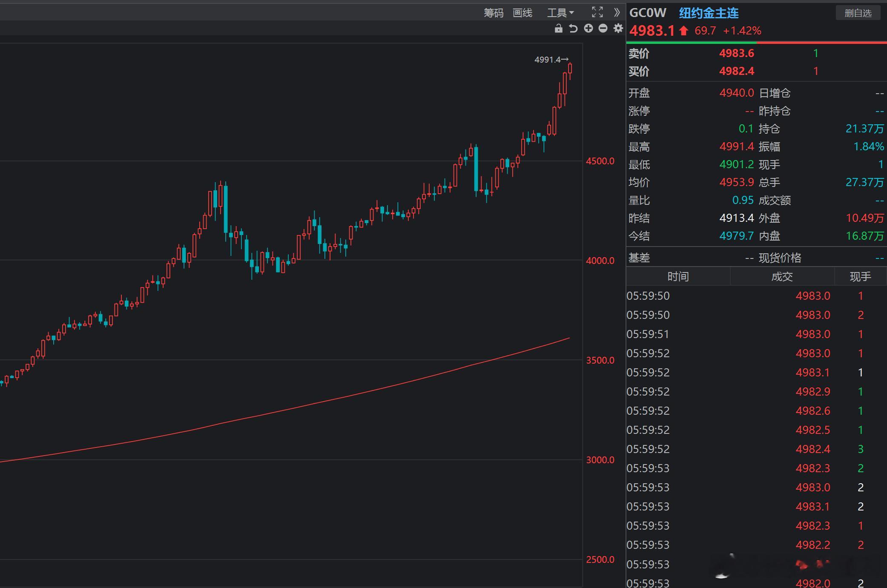
Task: Toggle the chart lock icon
Action: coord(558,29)
